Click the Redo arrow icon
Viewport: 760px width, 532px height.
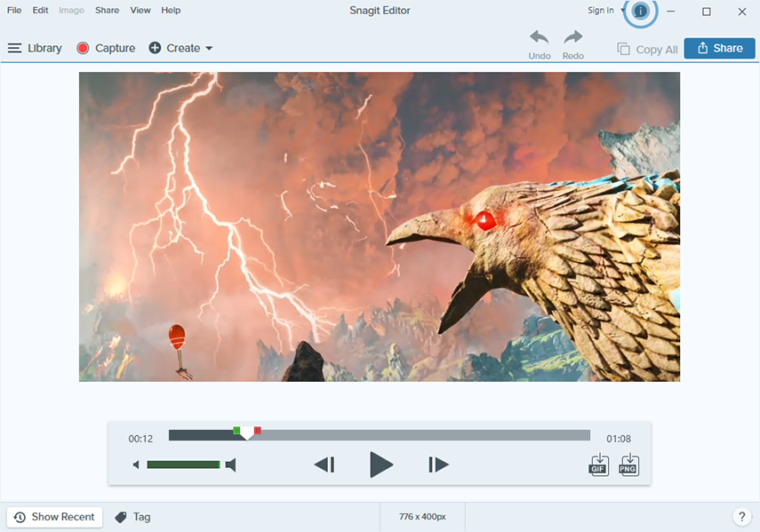[573, 38]
